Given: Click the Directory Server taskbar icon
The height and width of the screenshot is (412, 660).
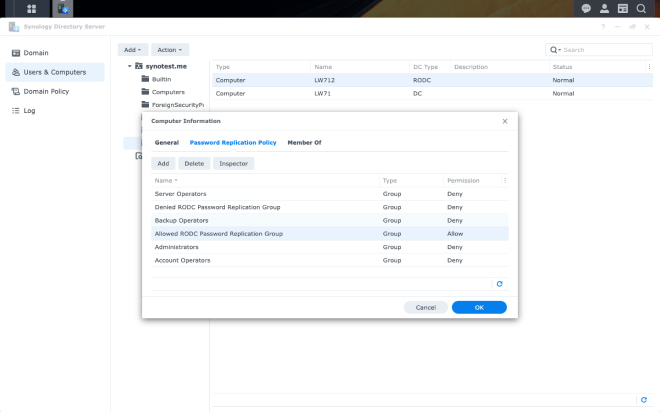Looking at the screenshot, I should coord(63,8).
